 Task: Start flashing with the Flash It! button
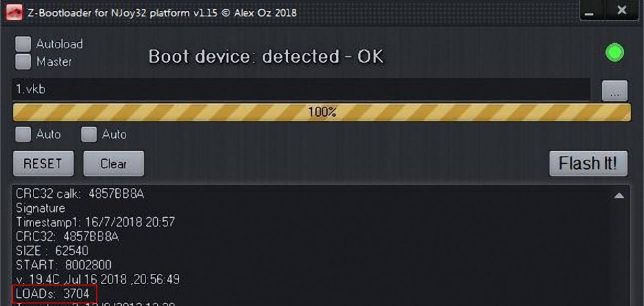tap(588, 164)
